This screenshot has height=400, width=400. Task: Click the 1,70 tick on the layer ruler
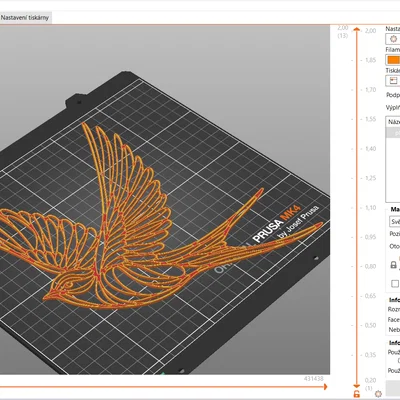tap(370, 90)
